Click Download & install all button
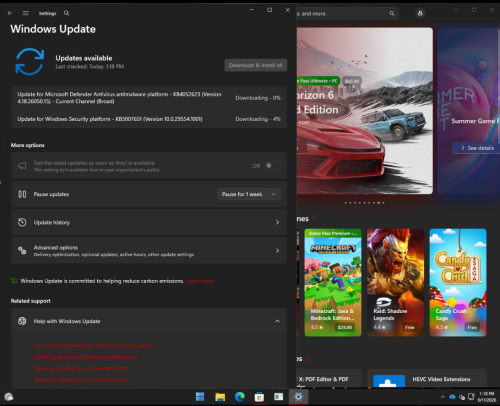Viewport: 500px width, 406px height. (256, 65)
